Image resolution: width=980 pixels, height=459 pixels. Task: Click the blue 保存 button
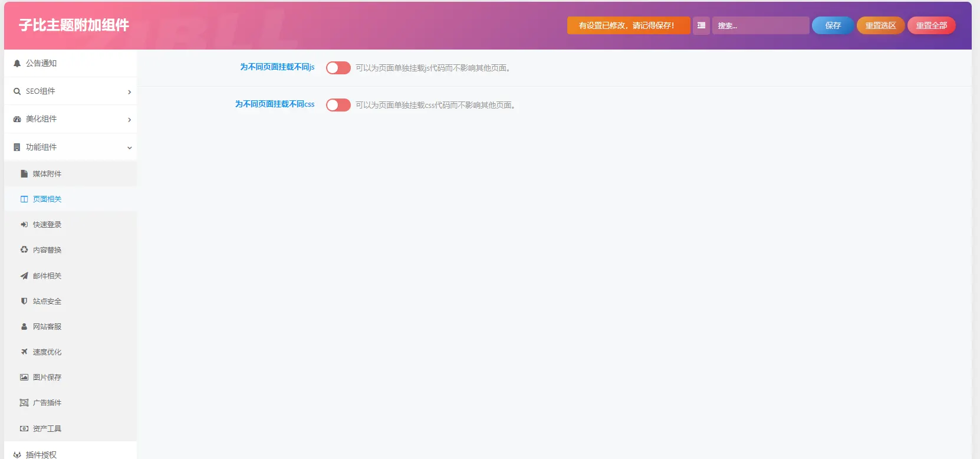click(x=833, y=25)
